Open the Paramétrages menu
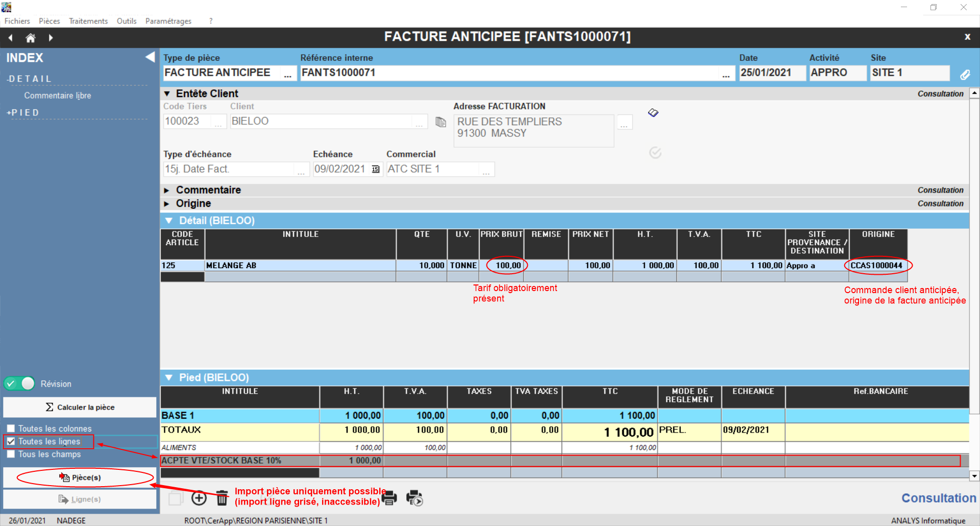Image resolution: width=980 pixels, height=526 pixels. pyautogui.click(x=168, y=21)
